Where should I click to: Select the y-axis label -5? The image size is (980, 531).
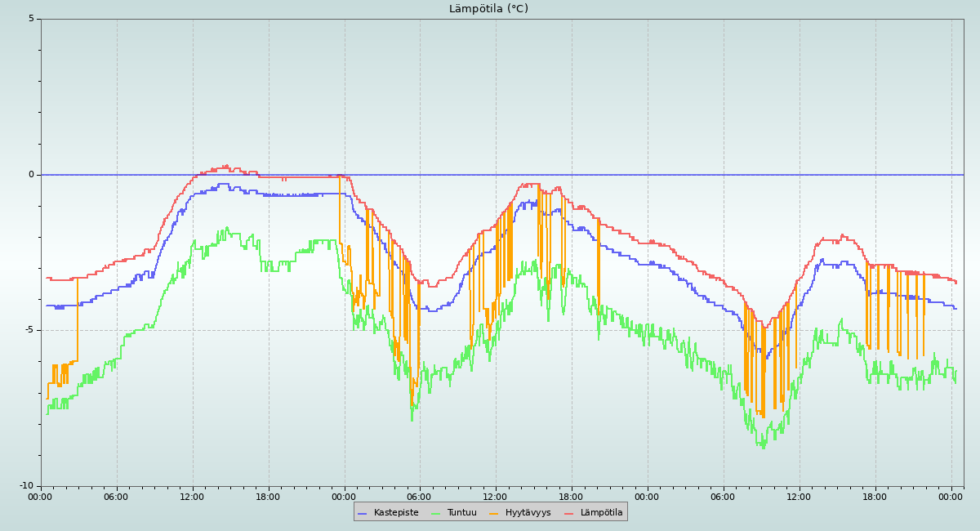pyautogui.click(x=29, y=330)
